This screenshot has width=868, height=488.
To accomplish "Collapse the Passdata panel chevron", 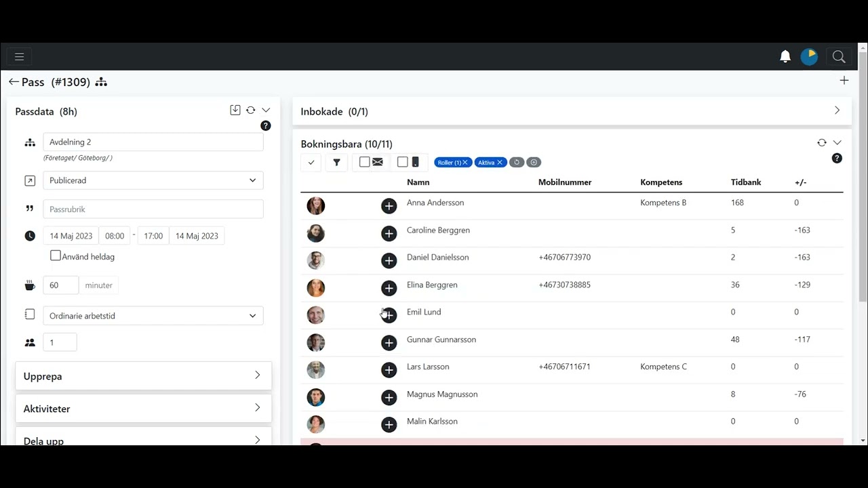I will tap(266, 110).
